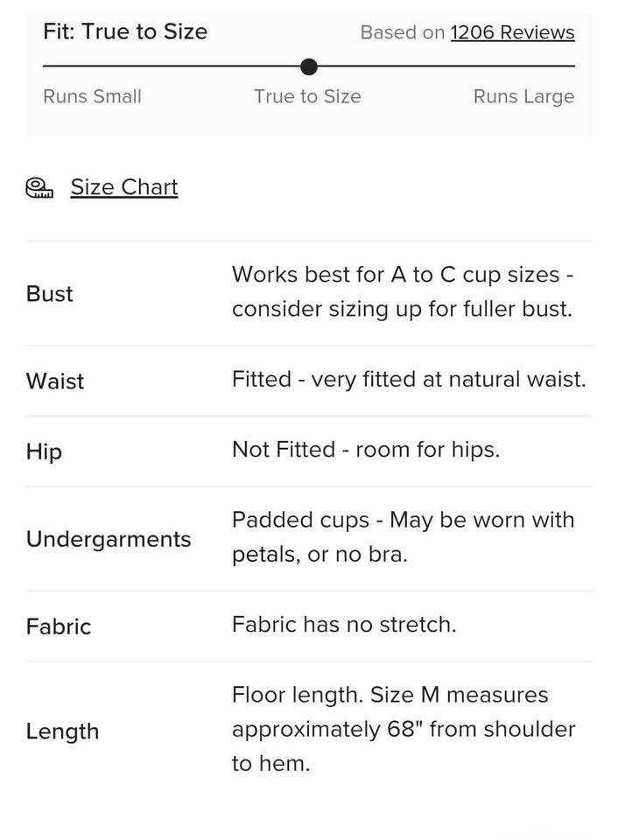Select the True to Size scale label
The image size is (618, 840).
(307, 96)
